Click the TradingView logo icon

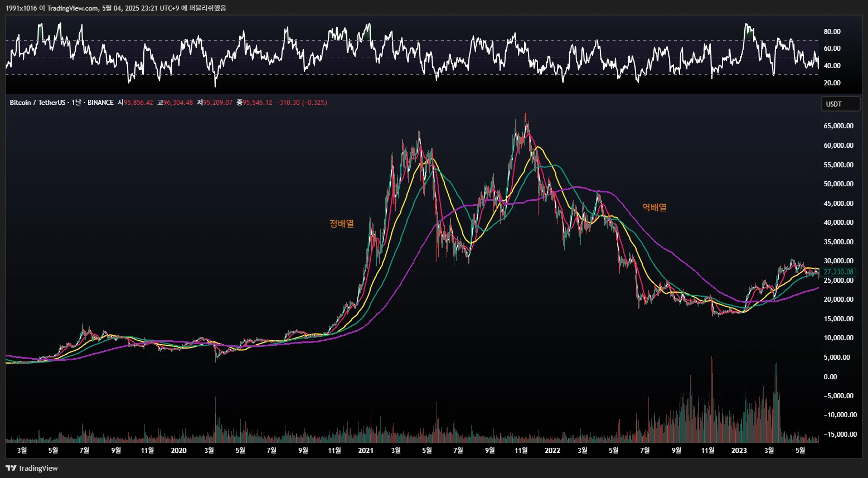[11, 468]
